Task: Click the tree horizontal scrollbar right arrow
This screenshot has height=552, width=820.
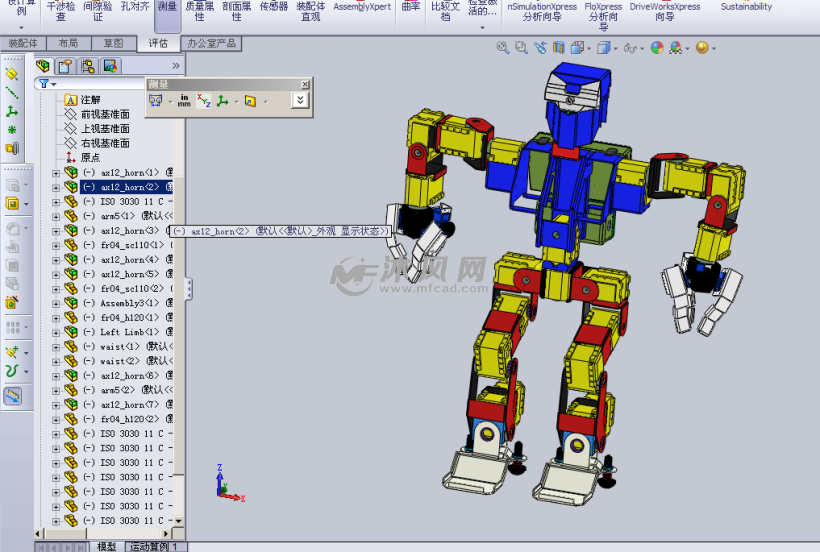Action: click(x=166, y=534)
